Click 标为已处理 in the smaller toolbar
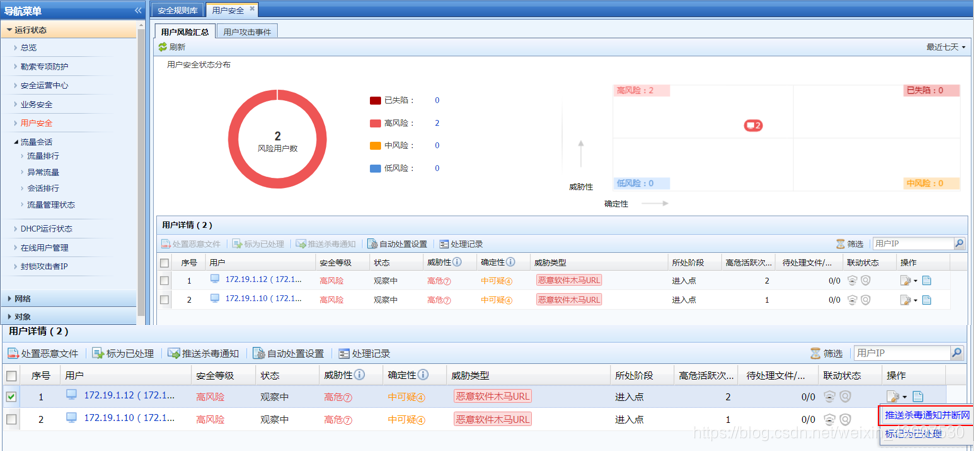Viewport: 974px width, 451px height. (258, 244)
